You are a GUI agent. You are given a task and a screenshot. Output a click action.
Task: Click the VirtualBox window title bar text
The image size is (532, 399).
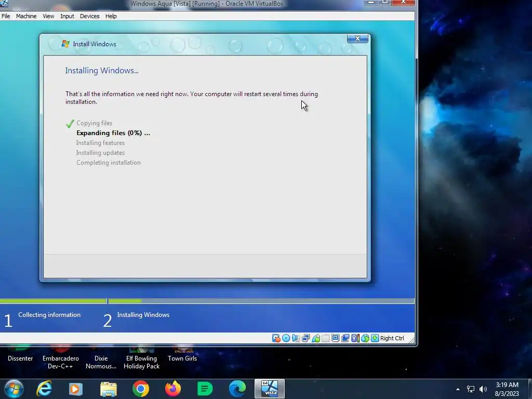click(207, 4)
